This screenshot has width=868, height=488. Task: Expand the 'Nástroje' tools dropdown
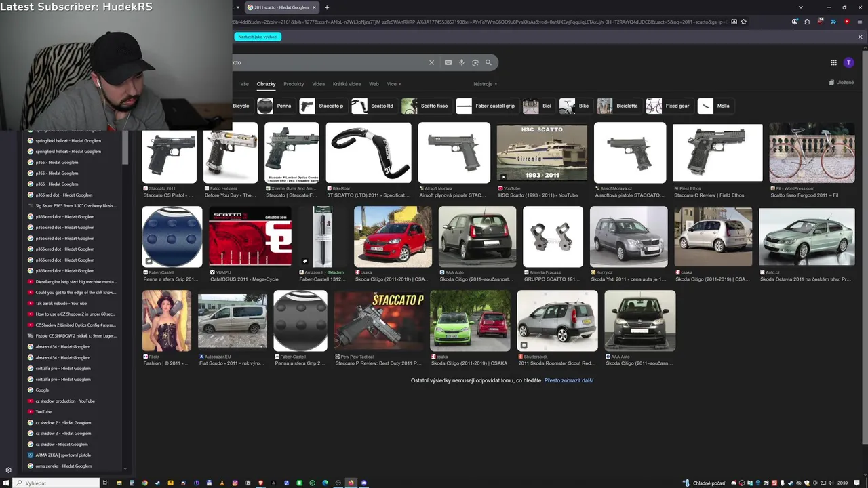[485, 84]
